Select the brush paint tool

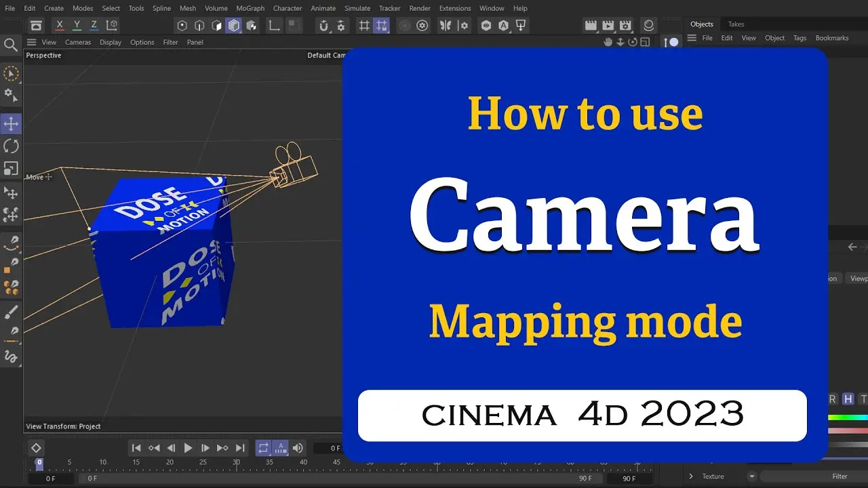point(11,312)
